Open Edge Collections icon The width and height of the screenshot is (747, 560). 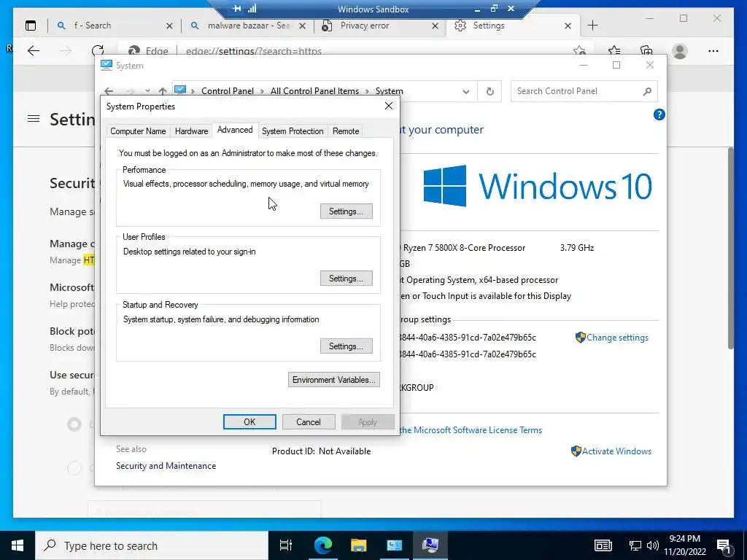(x=646, y=51)
